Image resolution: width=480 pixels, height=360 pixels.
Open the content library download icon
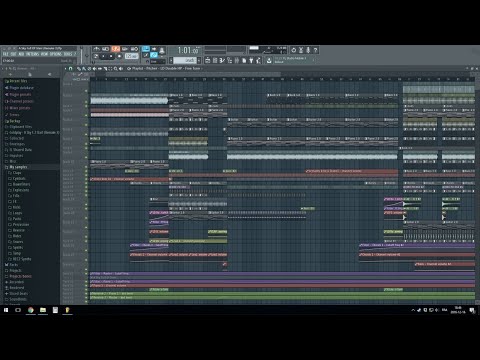point(269,60)
